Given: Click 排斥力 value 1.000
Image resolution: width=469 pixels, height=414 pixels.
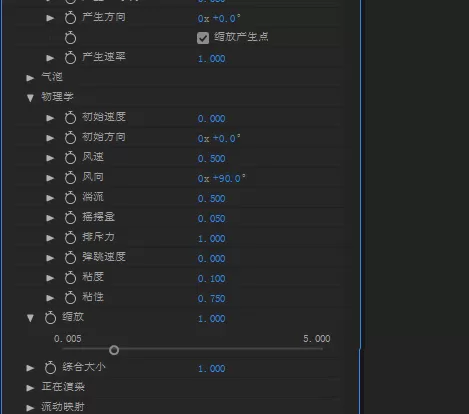Looking at the screenshot, I should click(x=212, y=239).
